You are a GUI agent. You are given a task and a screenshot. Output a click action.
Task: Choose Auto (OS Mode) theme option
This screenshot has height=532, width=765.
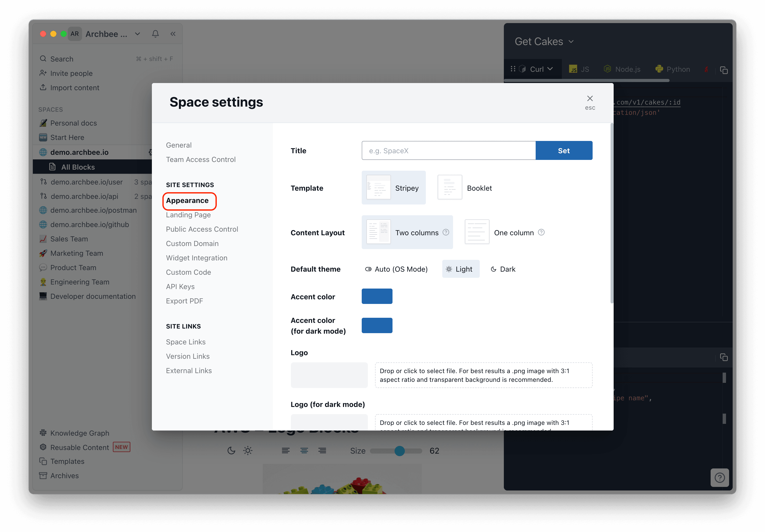point(396,269)
